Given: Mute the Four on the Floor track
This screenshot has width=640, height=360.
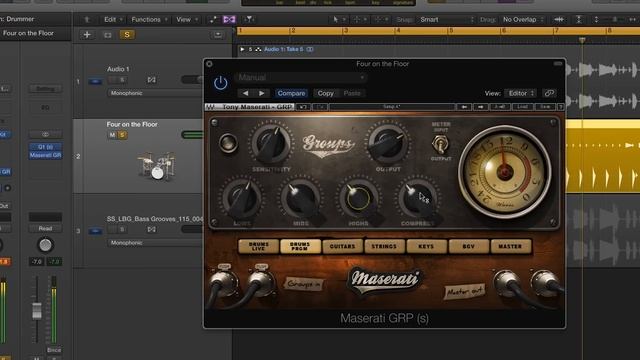Looking at the screenshot, I should pos(112,135).
